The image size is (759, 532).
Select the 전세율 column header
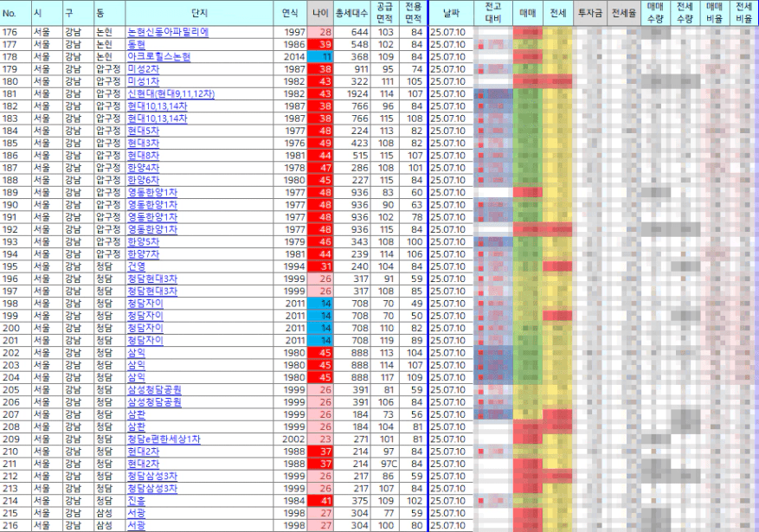[x=624, y=13]
